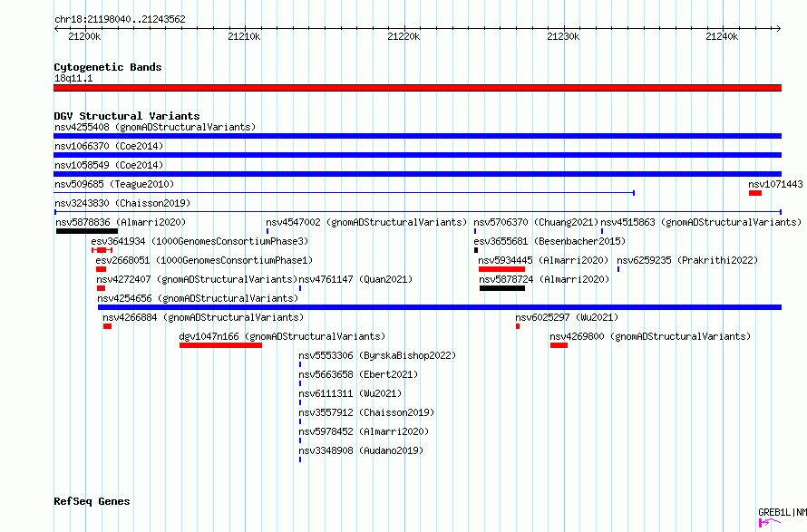The image size is (807, 532).
Task: Open the GREB1L gene label
Action: coord(783,512)
